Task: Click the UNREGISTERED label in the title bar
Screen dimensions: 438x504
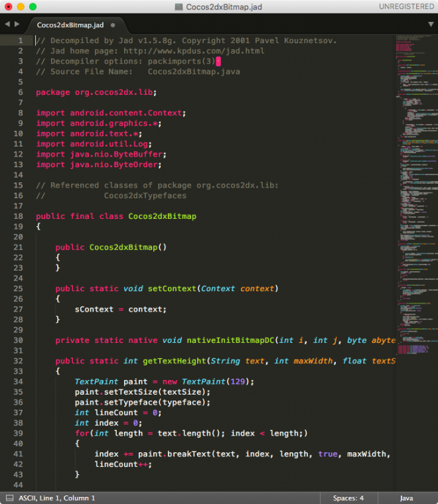Action: (406, 7)
